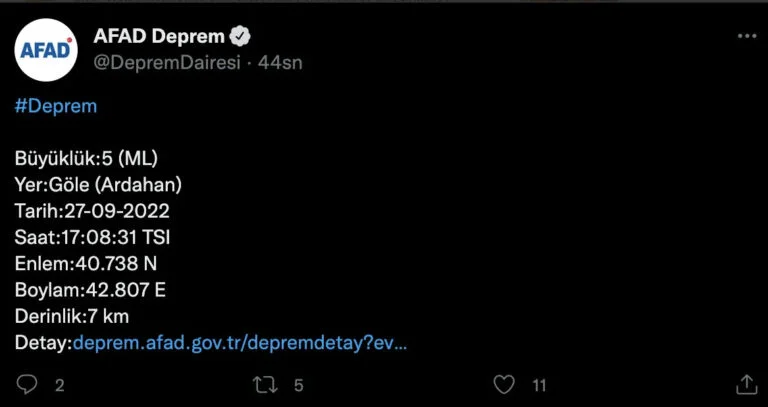The width and height of the screenshot is (768, 407).
Task: Open the tweet's three-dot more menu
Action: pyautogui.click(x=746, y=36)
